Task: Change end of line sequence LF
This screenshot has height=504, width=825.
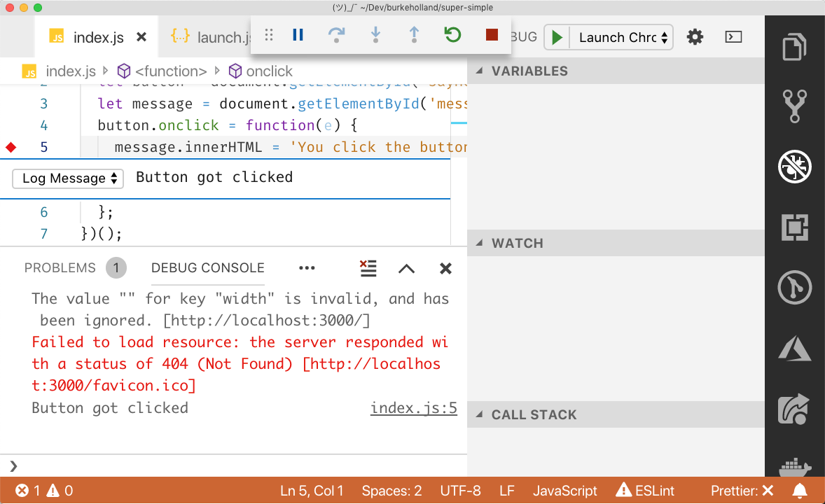Action: click(x=506, y=491)
